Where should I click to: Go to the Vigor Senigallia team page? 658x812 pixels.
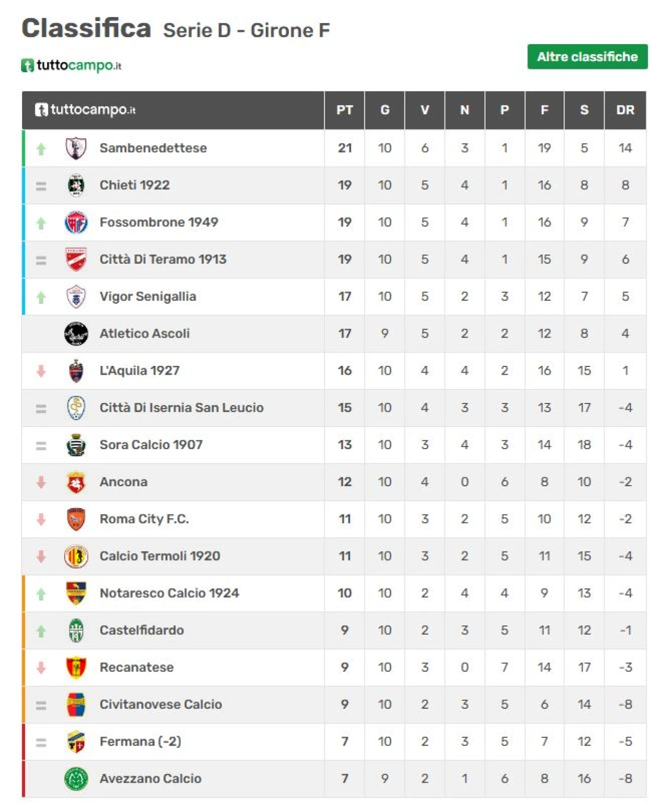(148, 297)
